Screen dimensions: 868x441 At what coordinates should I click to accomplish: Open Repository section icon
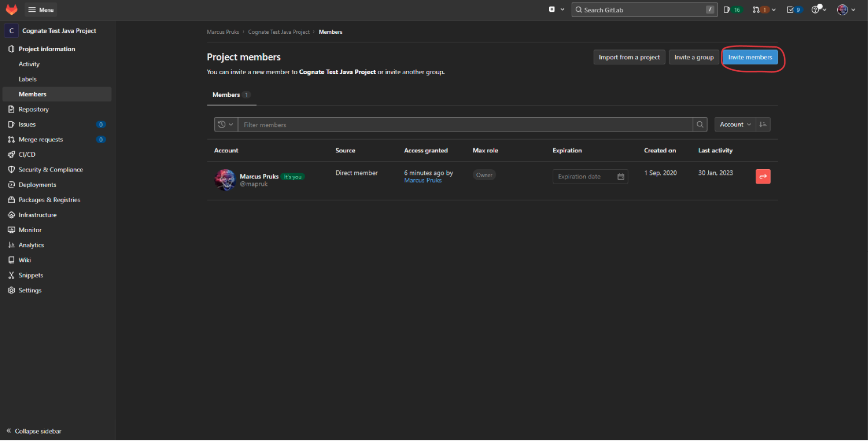pos(11,109)
